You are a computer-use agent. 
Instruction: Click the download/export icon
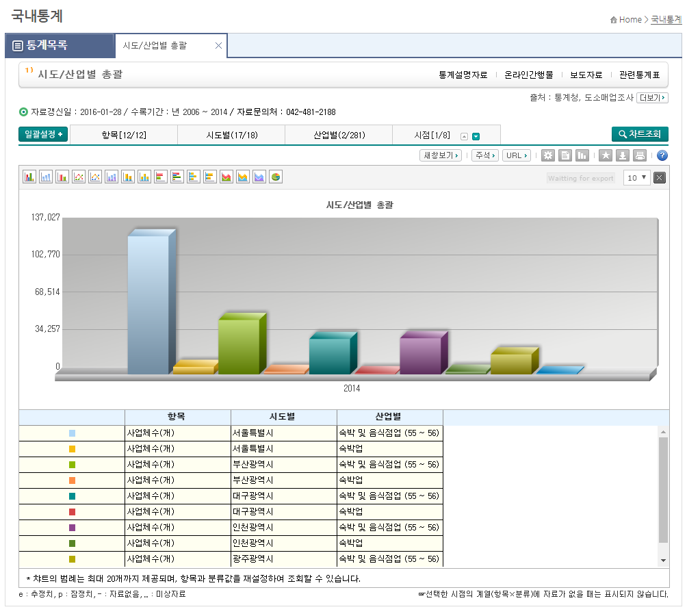622,155
